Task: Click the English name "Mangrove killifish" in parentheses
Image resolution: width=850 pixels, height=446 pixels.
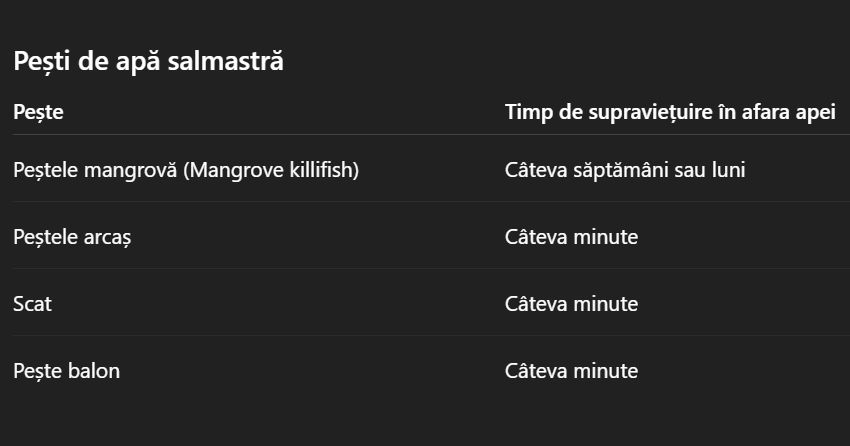Action: [x=270, y=170]
